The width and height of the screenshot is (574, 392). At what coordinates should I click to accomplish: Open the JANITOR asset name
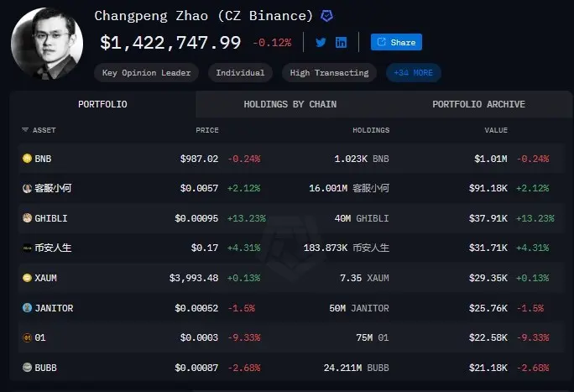pos(54,308)
